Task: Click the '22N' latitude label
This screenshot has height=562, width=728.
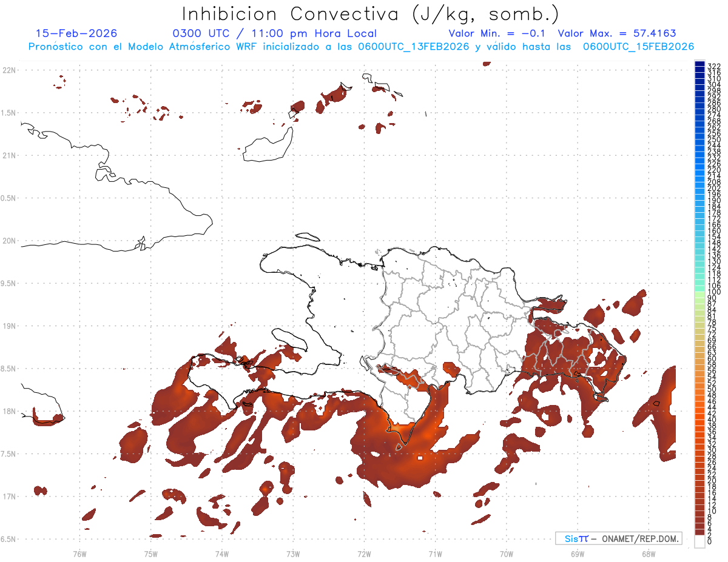Action: pos(9,70)
